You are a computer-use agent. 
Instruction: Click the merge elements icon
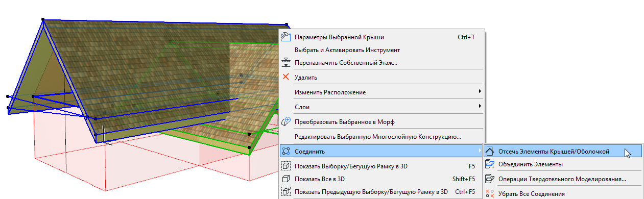[490, 164]
